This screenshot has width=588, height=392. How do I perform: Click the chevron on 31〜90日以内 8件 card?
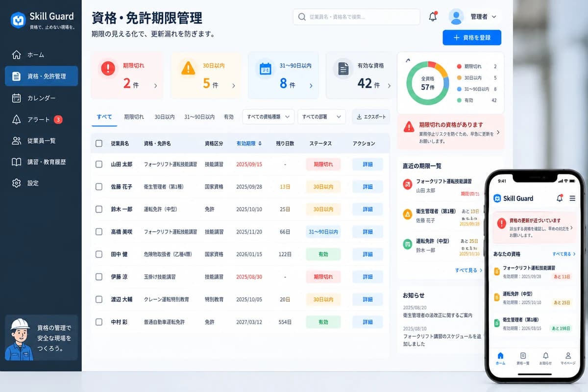[311, 86]
